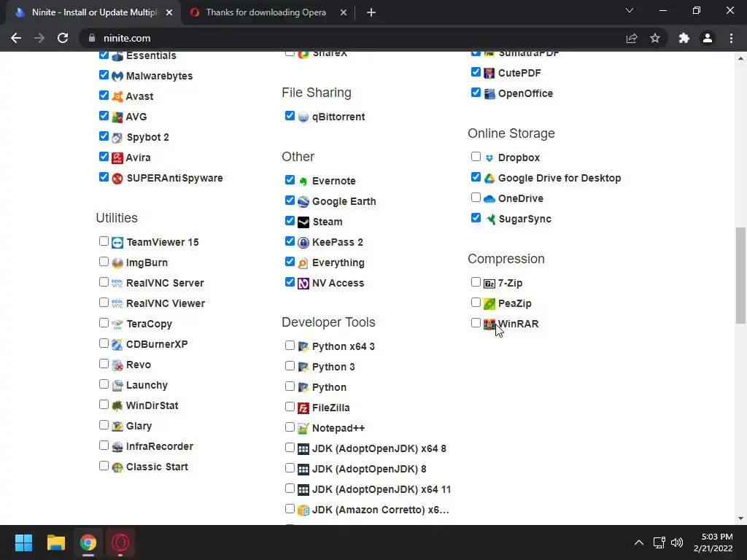Uncheck the SUPERAntiSpyware checkbox
The height and width of the screenshot is (560, 747).
click(104, 177)
